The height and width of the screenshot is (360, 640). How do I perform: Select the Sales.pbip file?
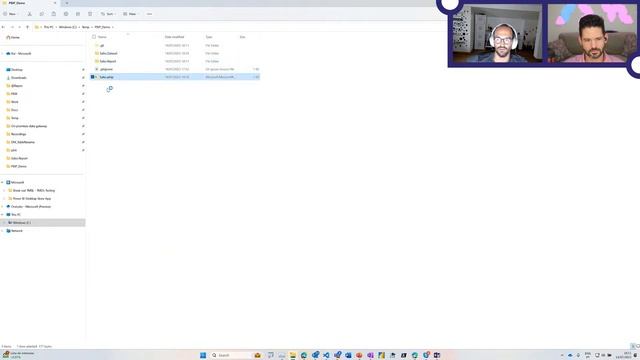point(175,77)
